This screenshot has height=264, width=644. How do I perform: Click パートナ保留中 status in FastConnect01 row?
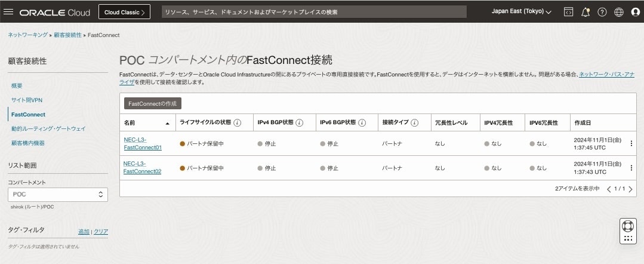click(202, 144)
